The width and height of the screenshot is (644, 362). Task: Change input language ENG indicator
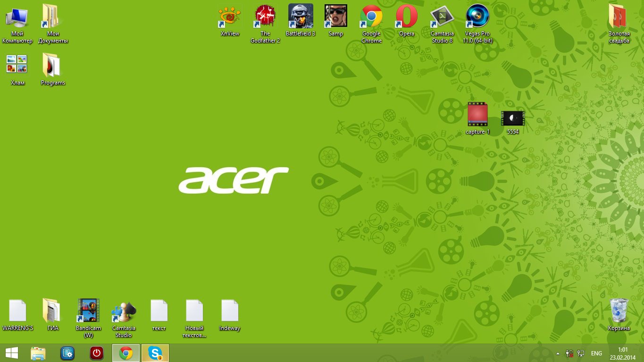coord(596,354)
